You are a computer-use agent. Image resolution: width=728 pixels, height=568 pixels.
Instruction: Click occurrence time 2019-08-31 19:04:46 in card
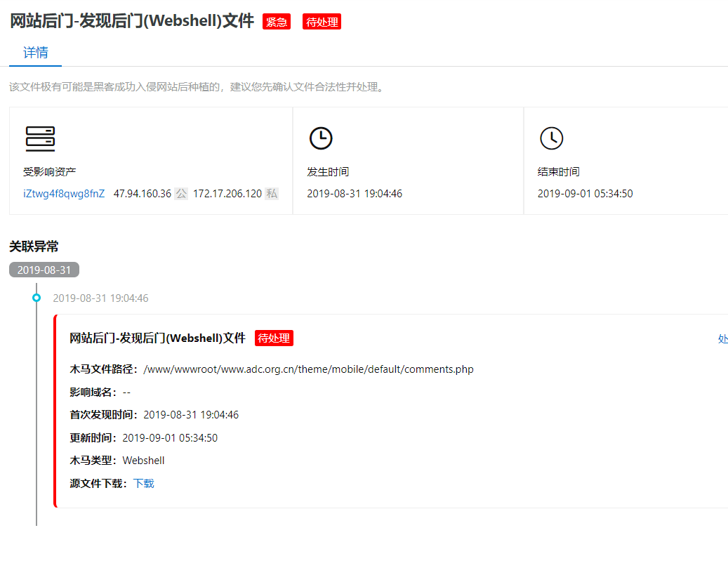tap(355, 194)
